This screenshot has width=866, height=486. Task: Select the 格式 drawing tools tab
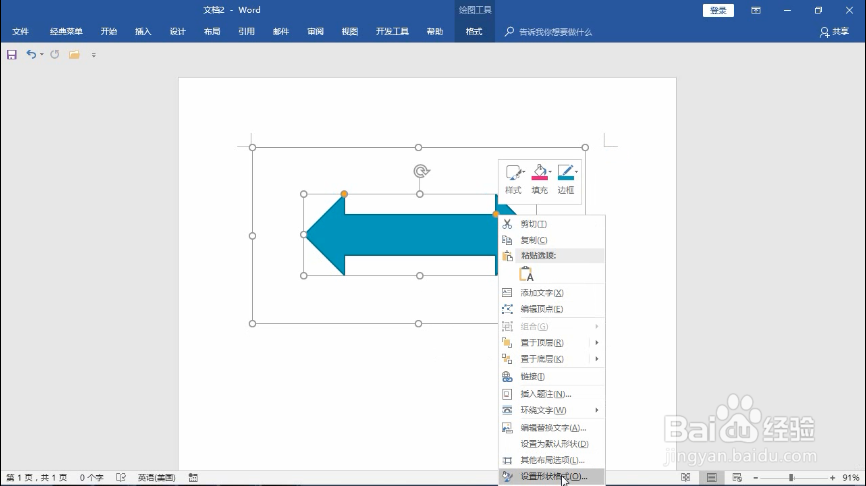coord(474,31)
